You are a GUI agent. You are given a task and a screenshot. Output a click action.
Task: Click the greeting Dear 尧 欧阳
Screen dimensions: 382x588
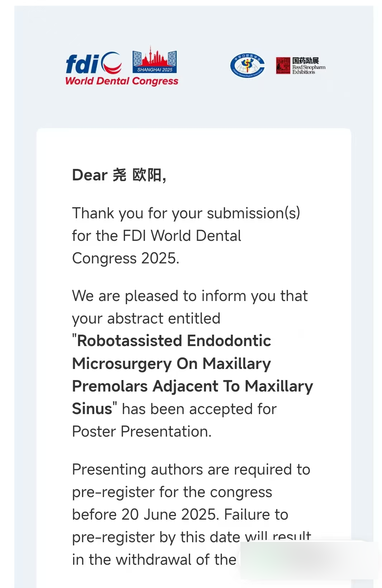point(119,175)
